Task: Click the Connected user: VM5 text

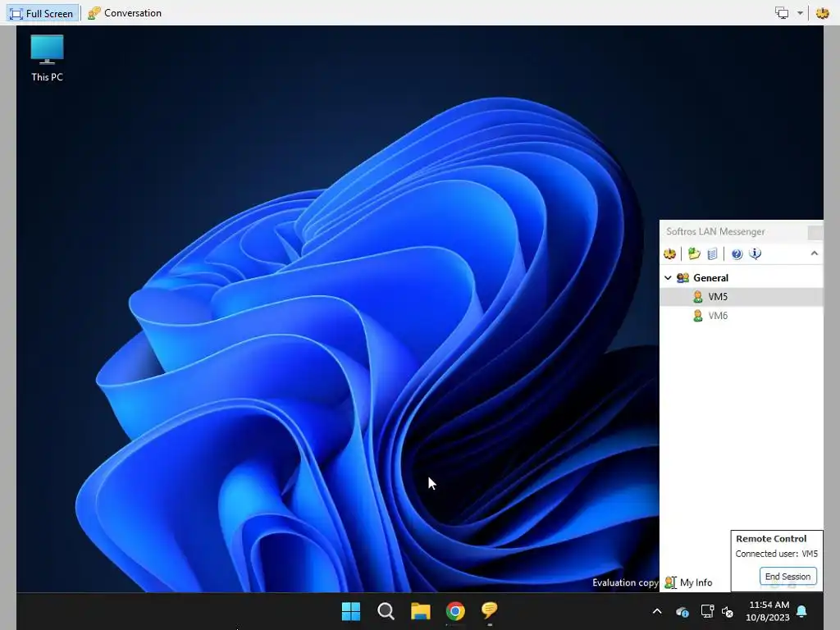Action: point(776,554)
